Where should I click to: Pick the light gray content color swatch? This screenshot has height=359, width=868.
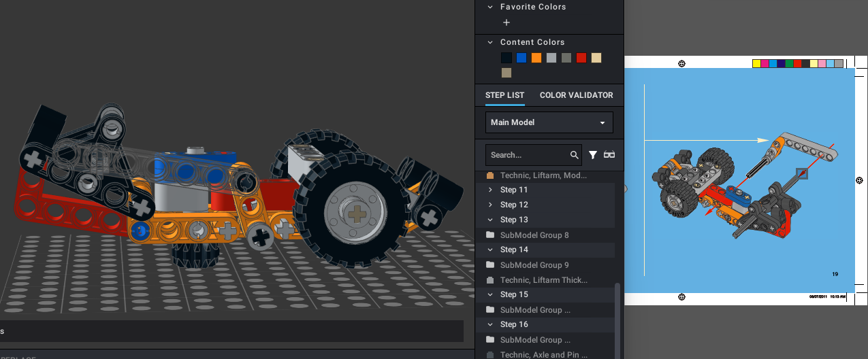551,58
